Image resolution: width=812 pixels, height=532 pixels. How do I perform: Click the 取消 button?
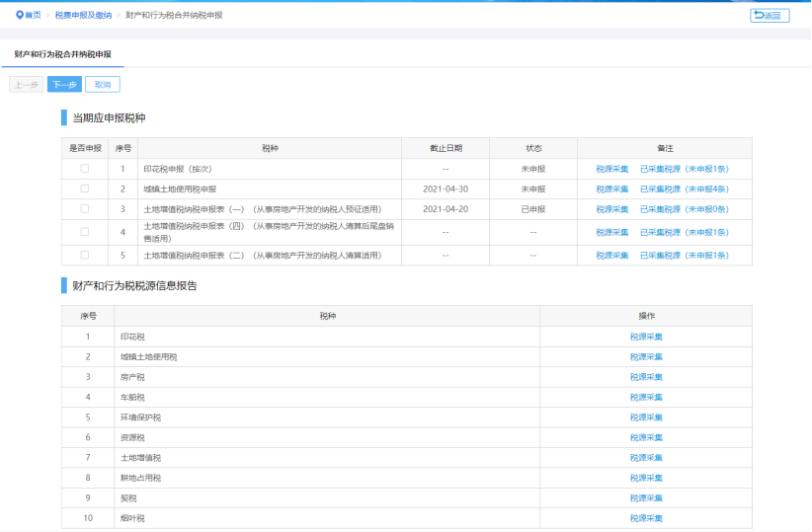tap(103, 84)
